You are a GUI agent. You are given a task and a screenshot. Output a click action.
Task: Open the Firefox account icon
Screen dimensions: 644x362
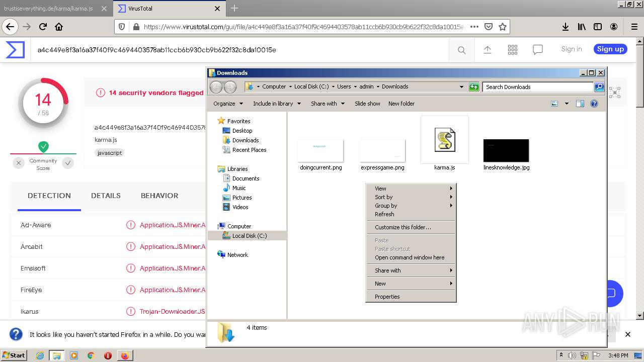614,27
